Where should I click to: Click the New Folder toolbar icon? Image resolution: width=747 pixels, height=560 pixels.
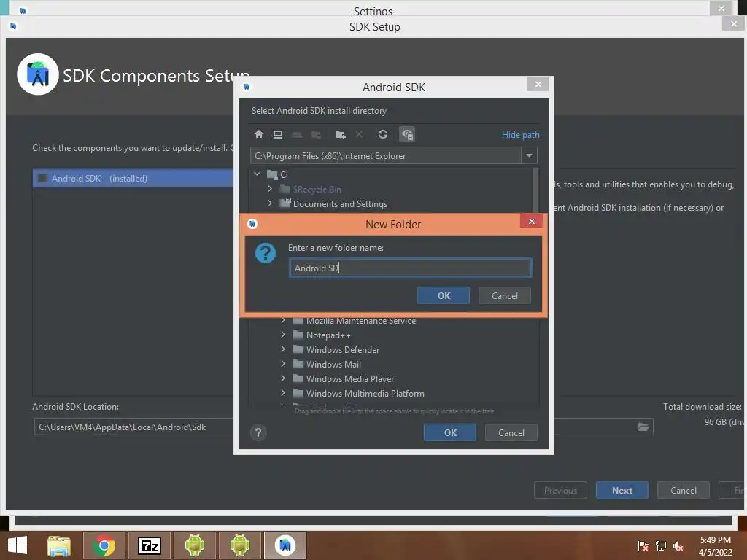click(340, 134)
